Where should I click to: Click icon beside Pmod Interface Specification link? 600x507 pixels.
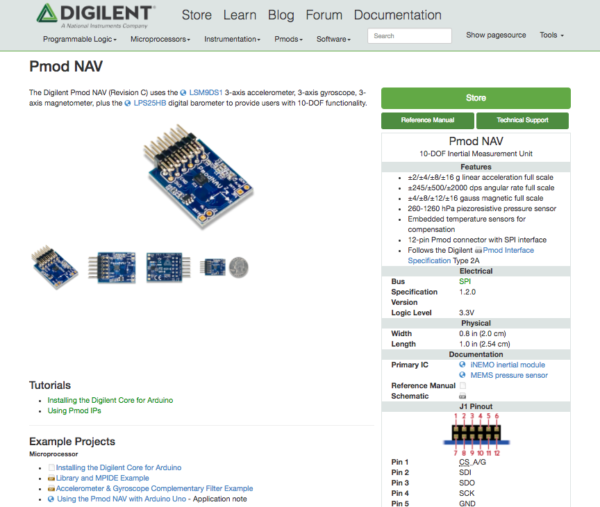coord(478,250)
